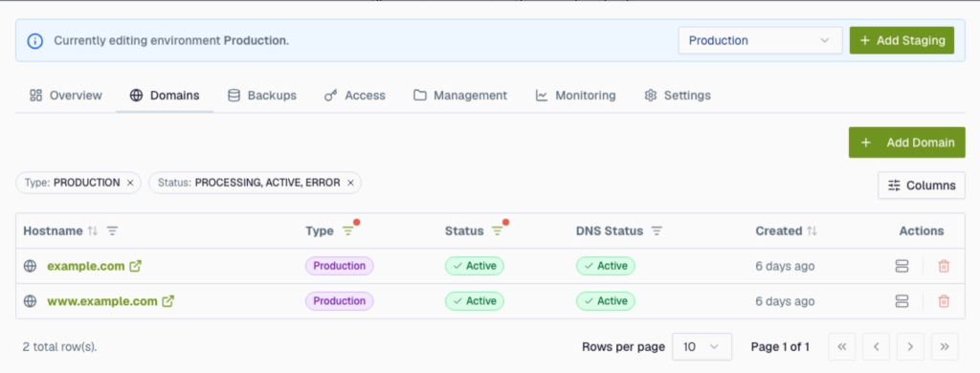
Task: Remove the Type: PRODUCTION filter chip
Action: (130, 183)
